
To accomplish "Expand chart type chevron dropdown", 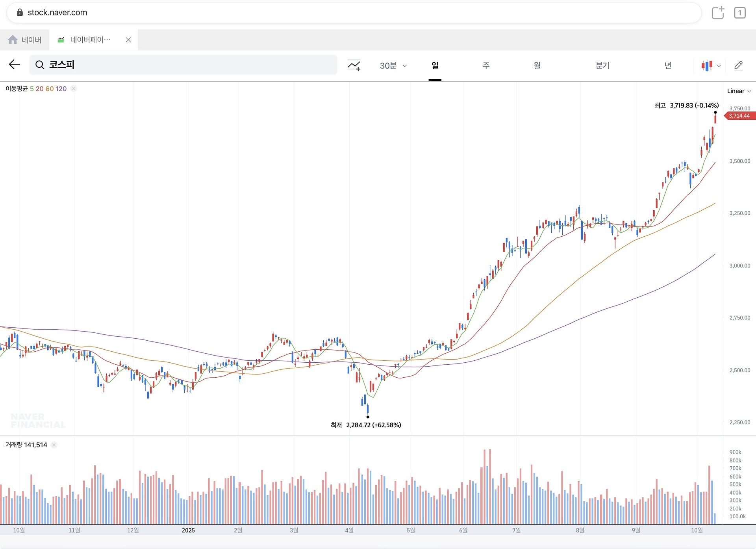I will click(719, 66).
